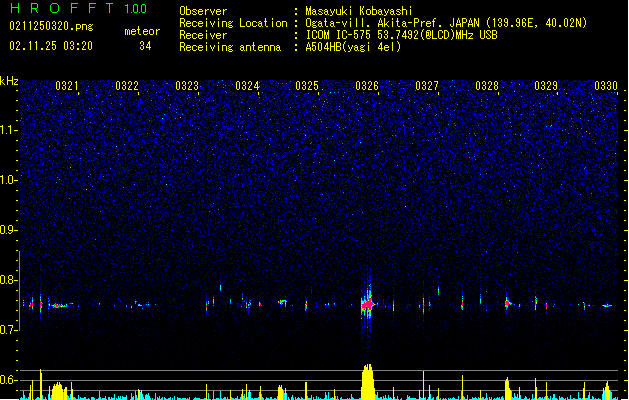Image resolution: width=629 pixels, height=400 pixels.
Task: Click the 0323 time marker
Action: [187, 86]
